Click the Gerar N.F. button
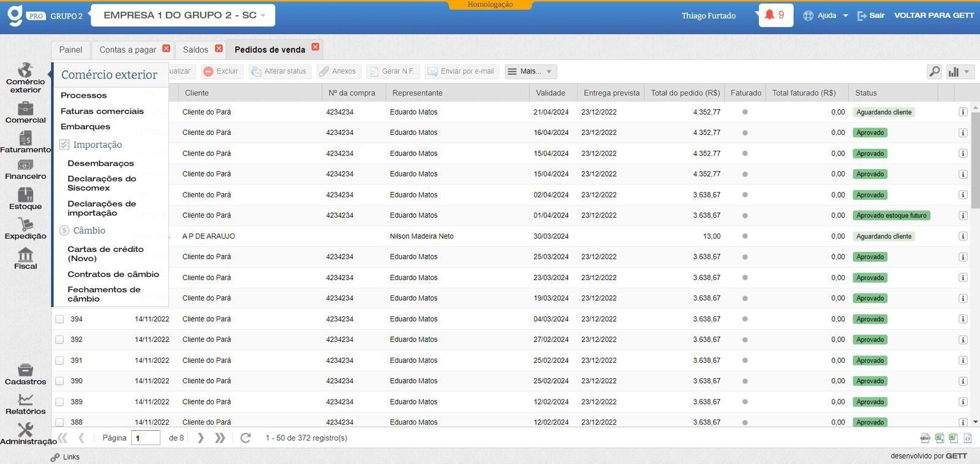Screen dimensions: 980x464 pos(393,72)
